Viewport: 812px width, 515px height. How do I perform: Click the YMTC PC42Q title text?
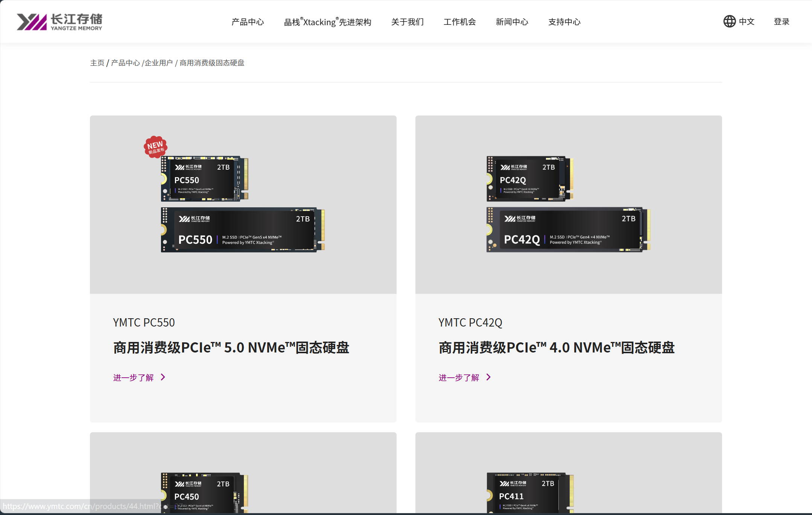(470, 322)
